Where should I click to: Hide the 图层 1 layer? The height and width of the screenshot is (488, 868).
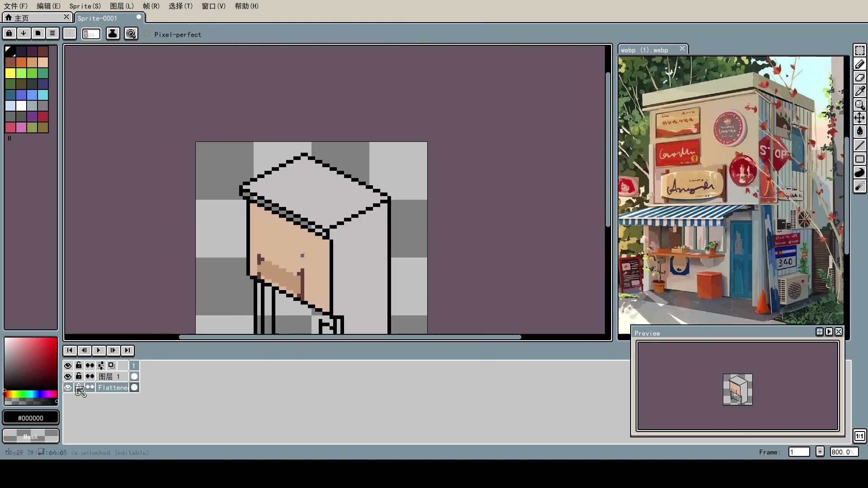tap(68, 377)
